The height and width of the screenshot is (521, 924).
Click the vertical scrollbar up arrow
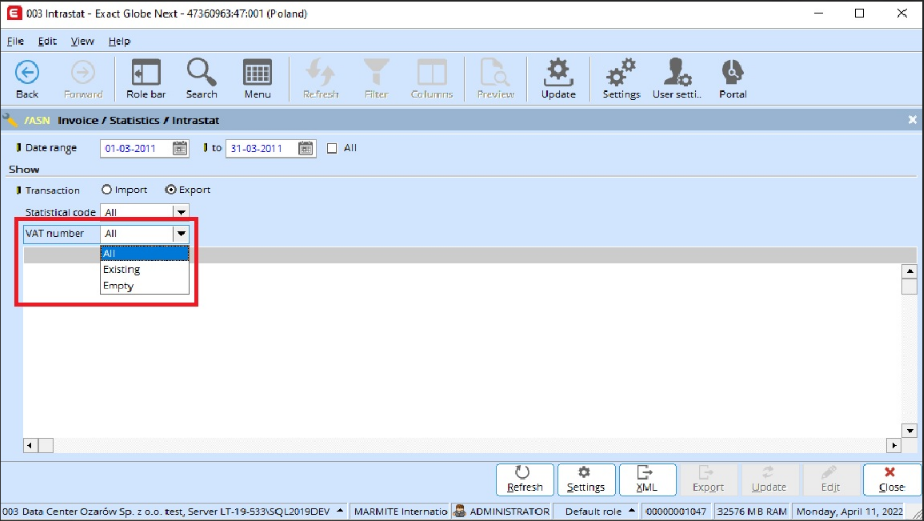click(909, 272)
